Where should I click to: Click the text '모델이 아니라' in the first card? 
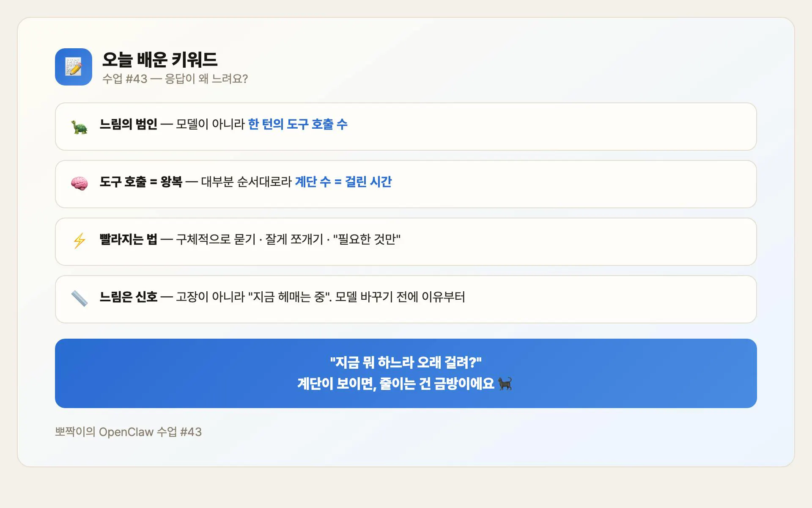click(211, 124)
